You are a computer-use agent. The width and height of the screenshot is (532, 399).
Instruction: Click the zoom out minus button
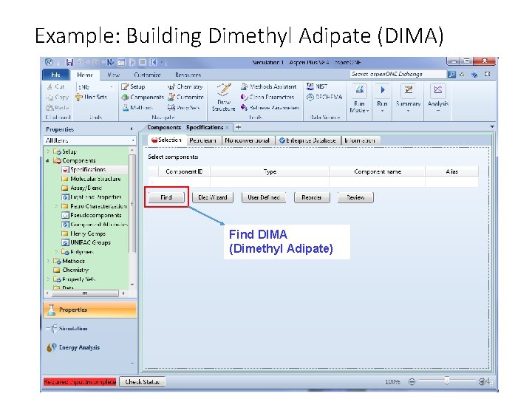(x=412, y=382)
